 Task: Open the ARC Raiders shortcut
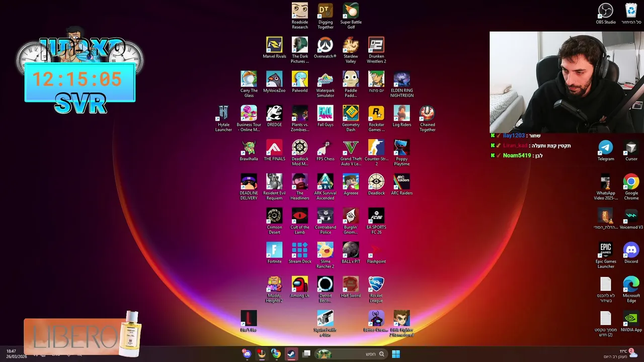402,185
